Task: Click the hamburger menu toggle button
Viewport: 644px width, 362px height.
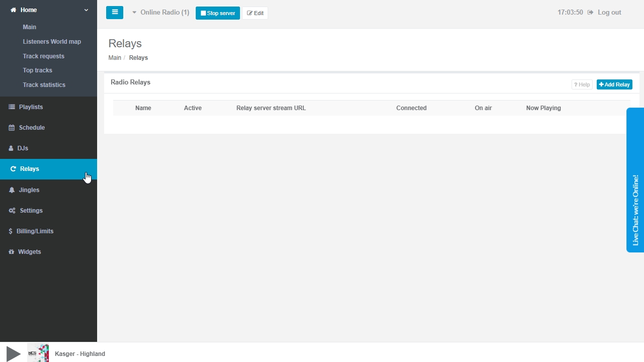Action: pyautogui.click(x=115, y=13)
